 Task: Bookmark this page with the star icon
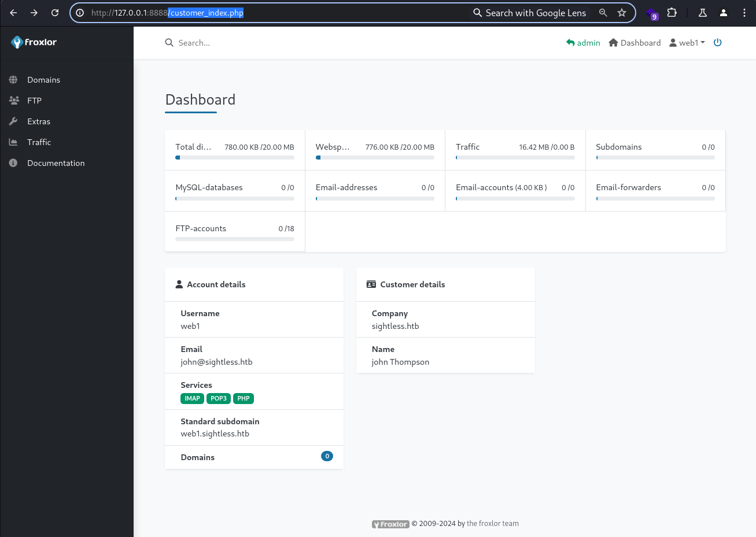pyautogui.click(x=622, y=13)
